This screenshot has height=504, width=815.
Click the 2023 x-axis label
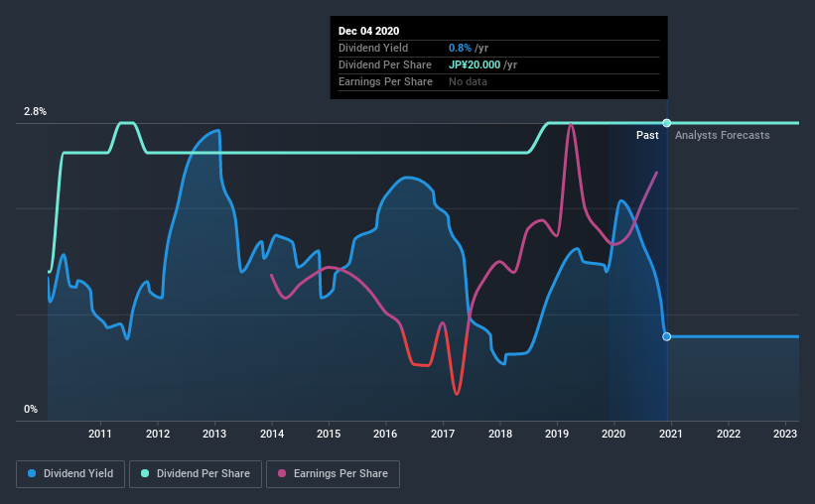point(785,434)
